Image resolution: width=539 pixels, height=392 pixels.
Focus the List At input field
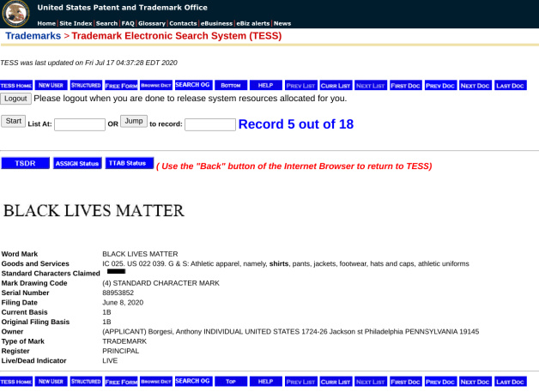coord(80,124)
